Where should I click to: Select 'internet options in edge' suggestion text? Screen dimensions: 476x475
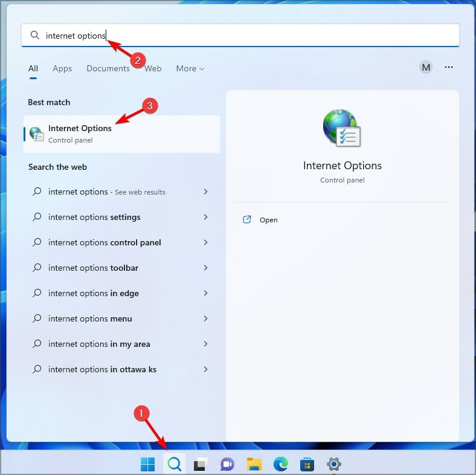[x=94, y=293]
